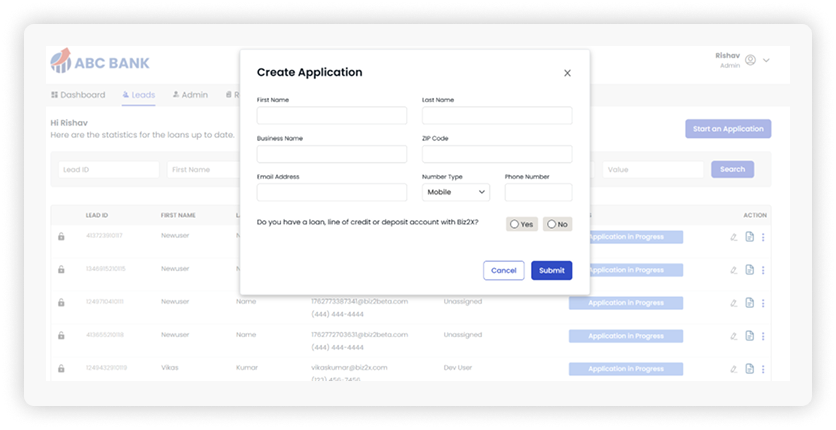836x430 pixels.
Task: Select No for existing Biz2X account
Action: coord(557,224)
